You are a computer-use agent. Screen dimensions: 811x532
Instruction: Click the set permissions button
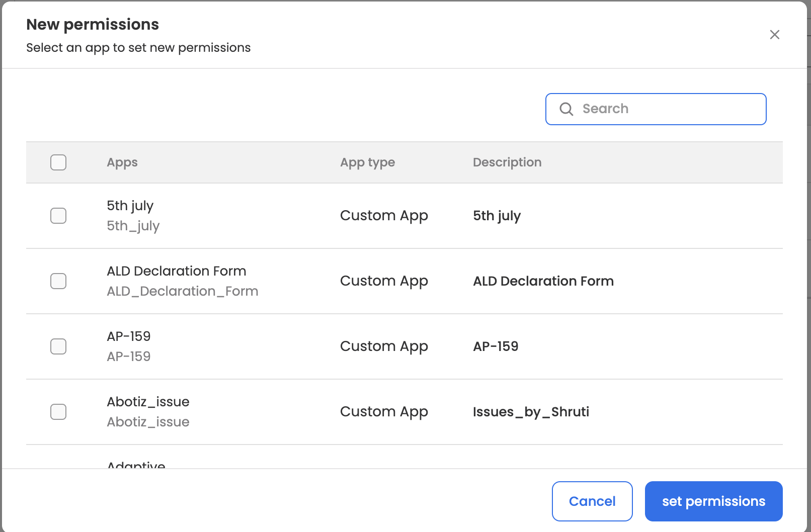click(713, 501)
